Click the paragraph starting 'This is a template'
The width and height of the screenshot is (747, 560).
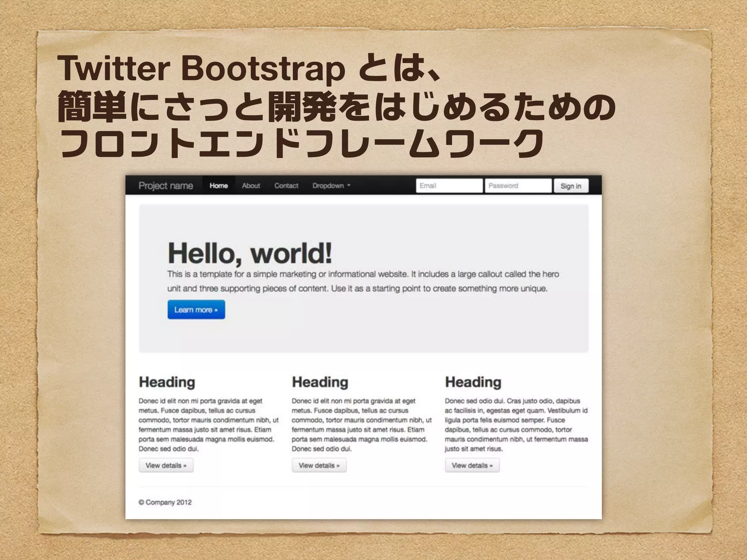363,281
